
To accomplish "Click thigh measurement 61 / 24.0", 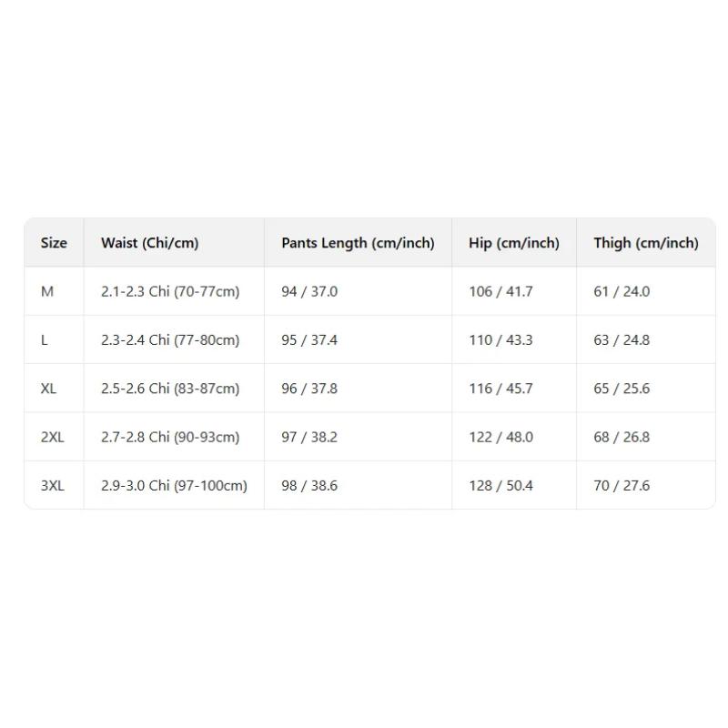I will 622,291.
